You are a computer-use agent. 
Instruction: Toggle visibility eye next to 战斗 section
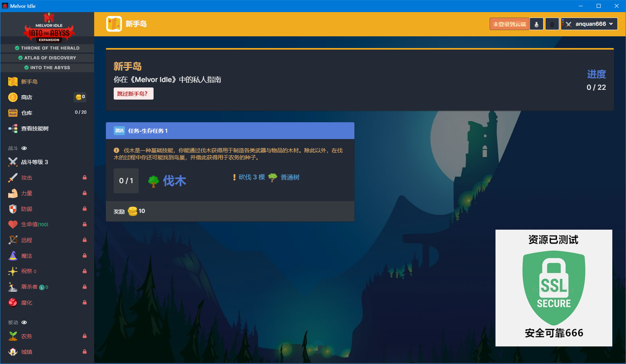[24, 148]
